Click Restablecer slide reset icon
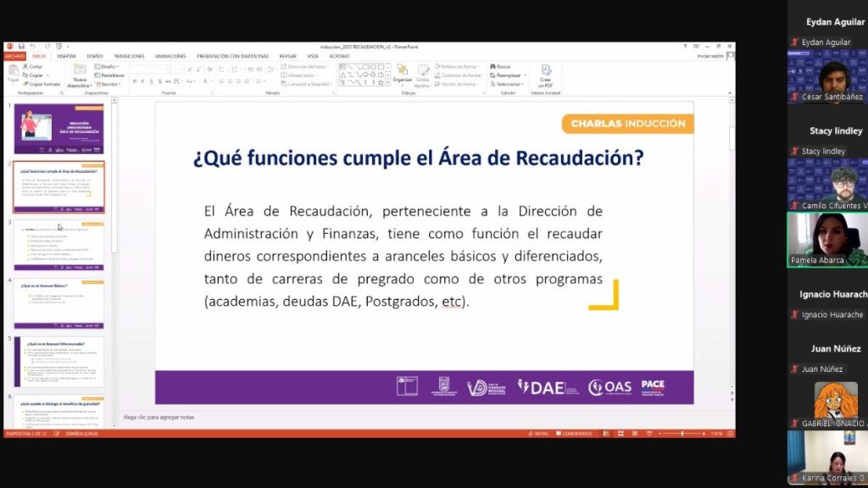This screenshot has width=868, height=488. click(x=110, y=75)
